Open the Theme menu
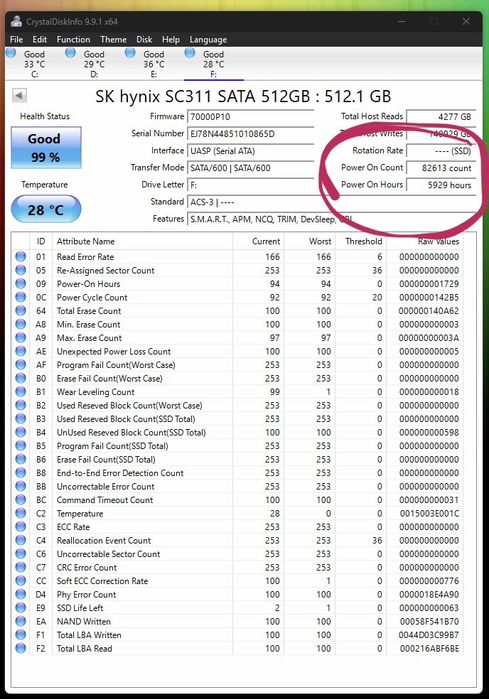The height and width of the screenshot is (699, 489). pos(113,39)
